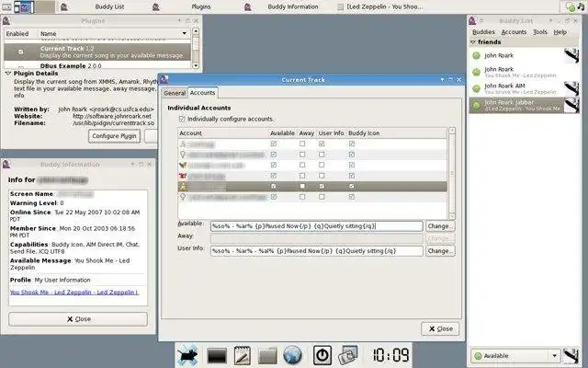Uncheck User Info in the highlighted account row
Image resolution: width=588 pixels, height=368 pixels.
(x=322, y=186)
